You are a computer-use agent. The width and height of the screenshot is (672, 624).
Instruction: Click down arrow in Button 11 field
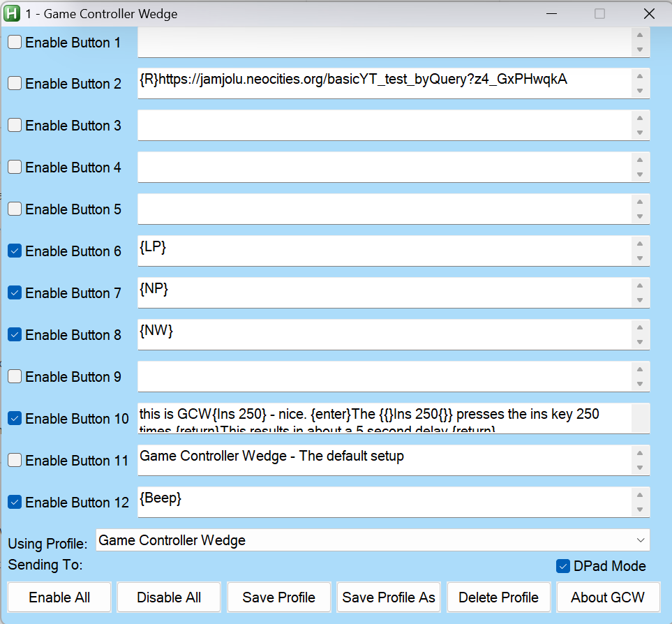(x=640, y=468)
